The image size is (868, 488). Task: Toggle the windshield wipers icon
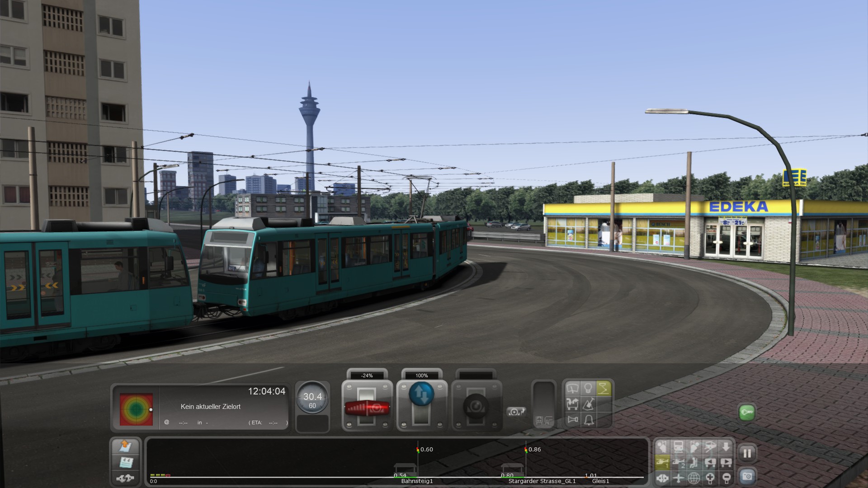pyautogui.click(x=573, y=389)
